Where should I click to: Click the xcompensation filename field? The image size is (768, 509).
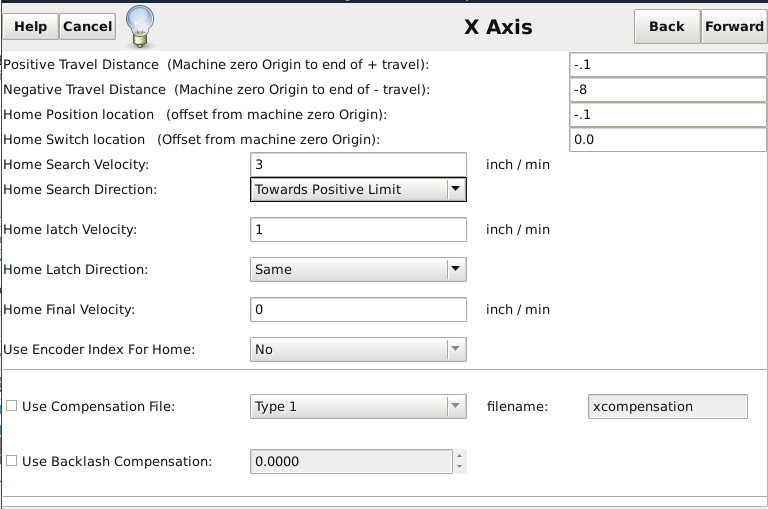[x=668, y=406]
